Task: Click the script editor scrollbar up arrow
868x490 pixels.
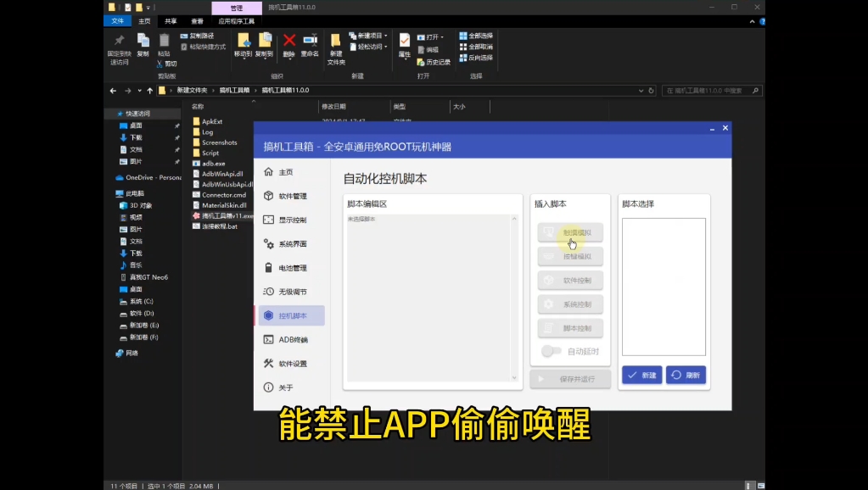Action: point(514,219)
